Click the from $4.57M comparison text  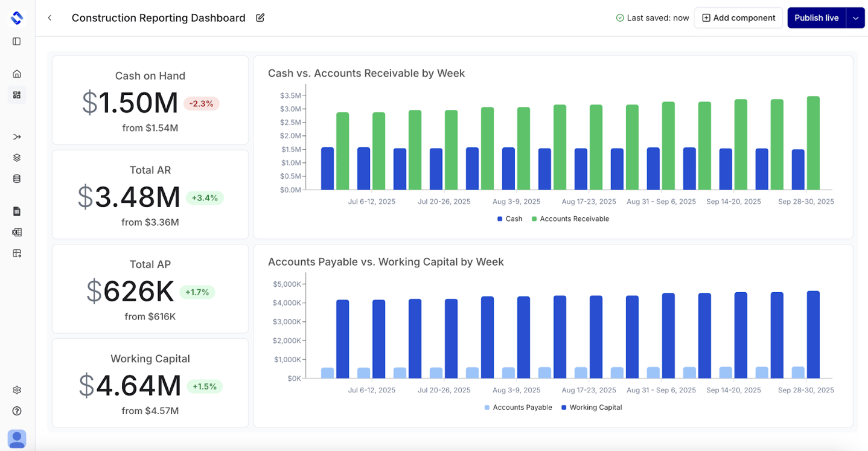tap(150, 411)
